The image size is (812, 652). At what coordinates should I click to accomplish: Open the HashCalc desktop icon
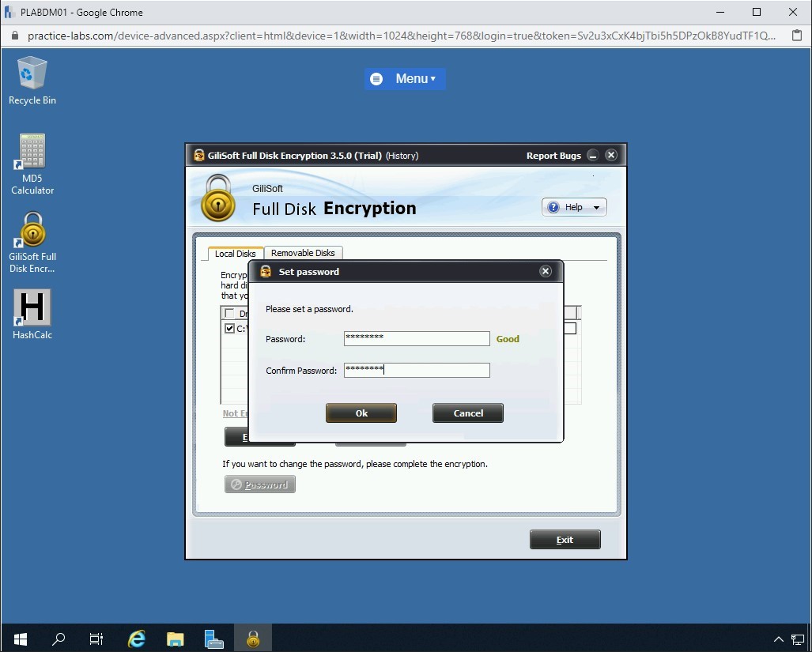pyautogui.click(x=32, y=314)
